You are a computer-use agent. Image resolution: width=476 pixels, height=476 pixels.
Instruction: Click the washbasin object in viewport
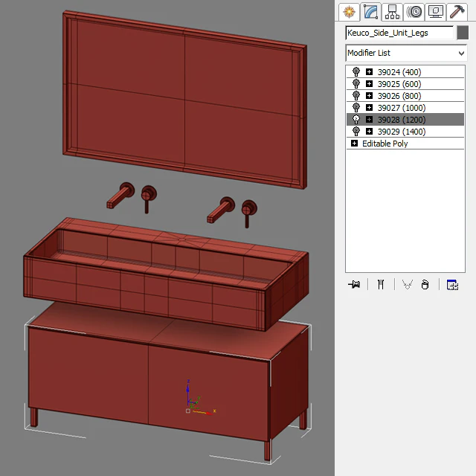click(166, 274)
